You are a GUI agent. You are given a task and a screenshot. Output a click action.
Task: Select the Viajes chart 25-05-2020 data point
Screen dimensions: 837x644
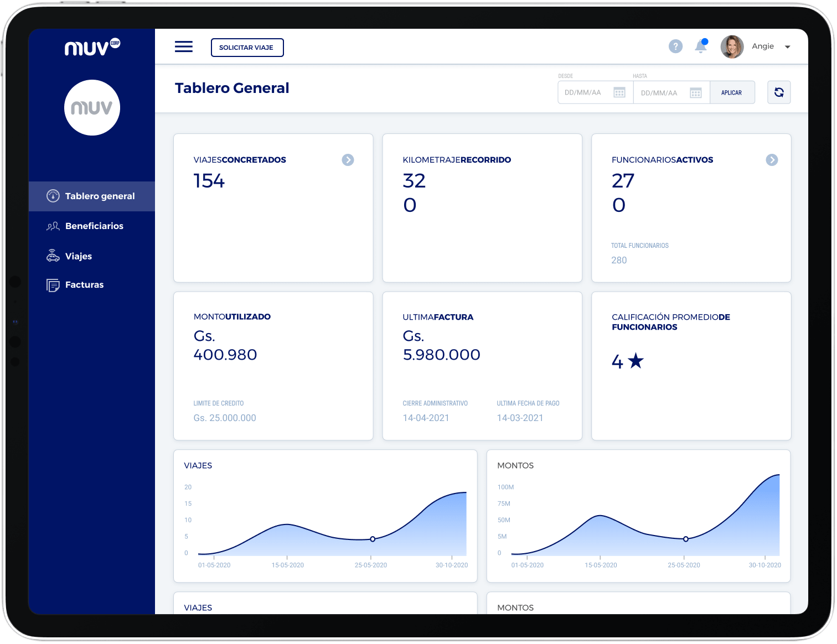point(373,539)
